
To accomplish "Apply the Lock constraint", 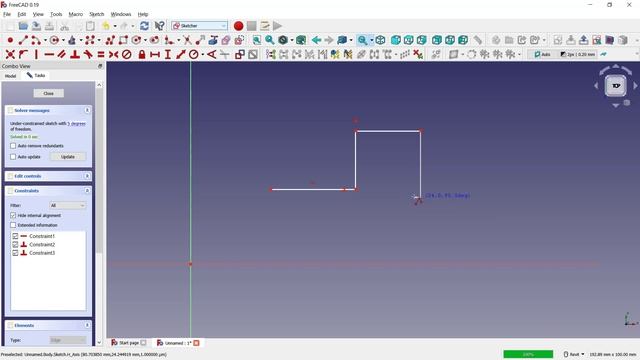I will [x=142, y=54].
